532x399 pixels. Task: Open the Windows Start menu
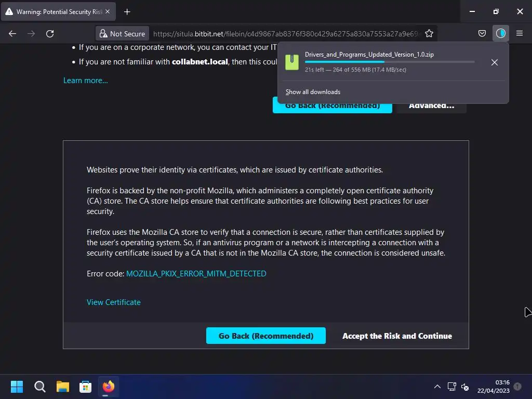click(17, 387)
